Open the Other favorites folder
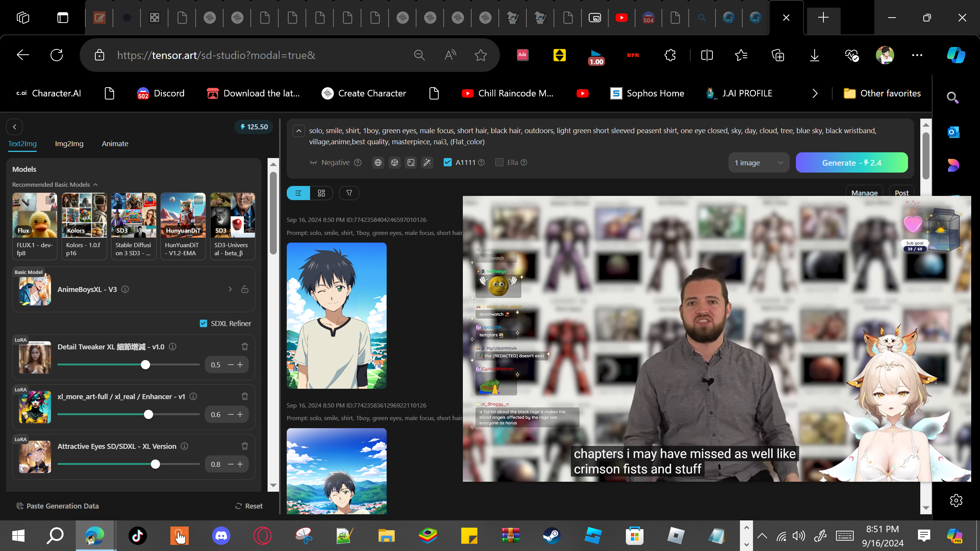The image size is (980, 551). pos(882,93)
